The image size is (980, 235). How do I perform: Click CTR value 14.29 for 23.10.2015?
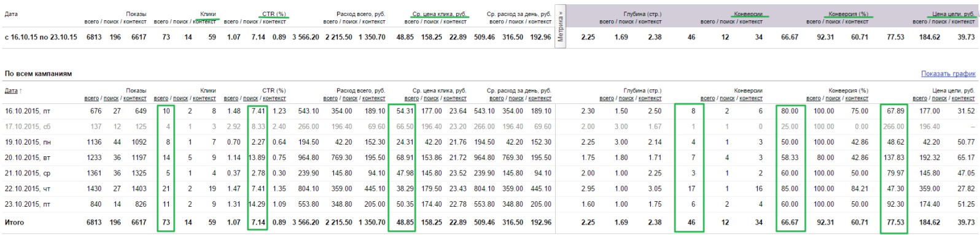(257, 204)
